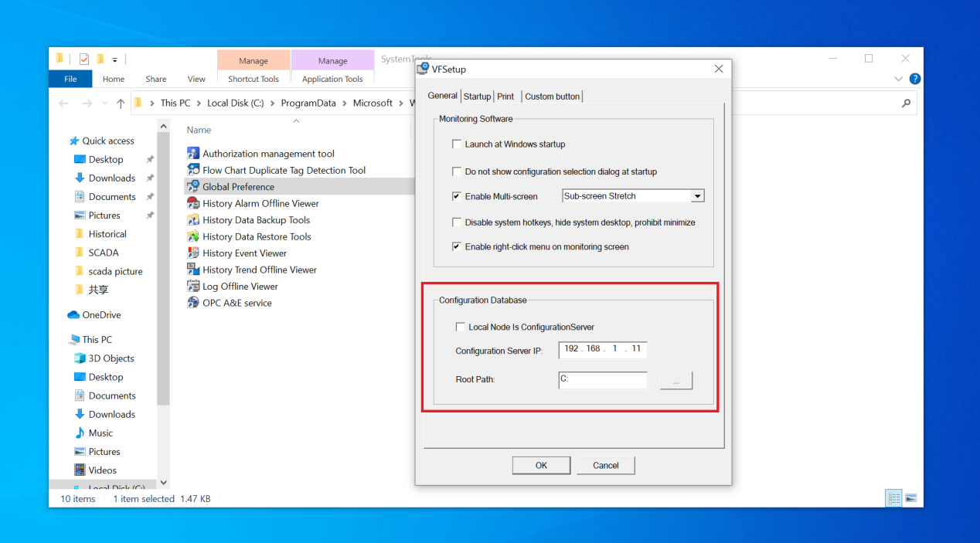Switch to the Print tab
The image size is (980, 543).
[x=505, y=97]
